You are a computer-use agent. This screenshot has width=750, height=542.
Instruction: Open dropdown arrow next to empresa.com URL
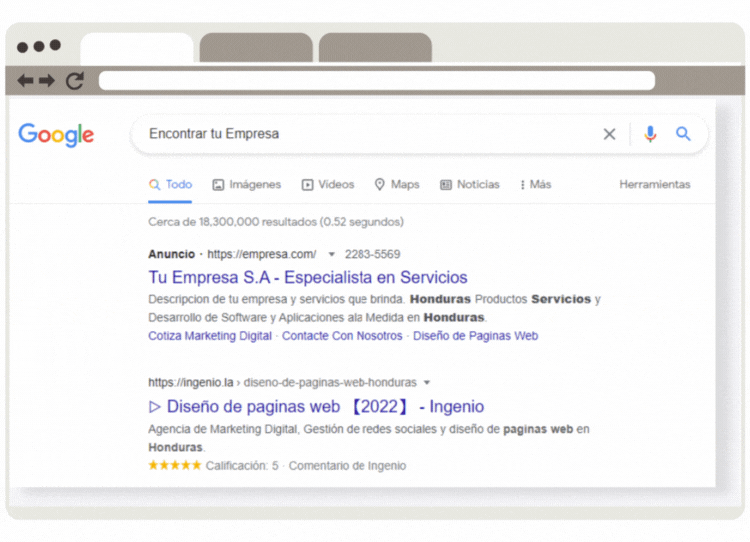(331, 254)
